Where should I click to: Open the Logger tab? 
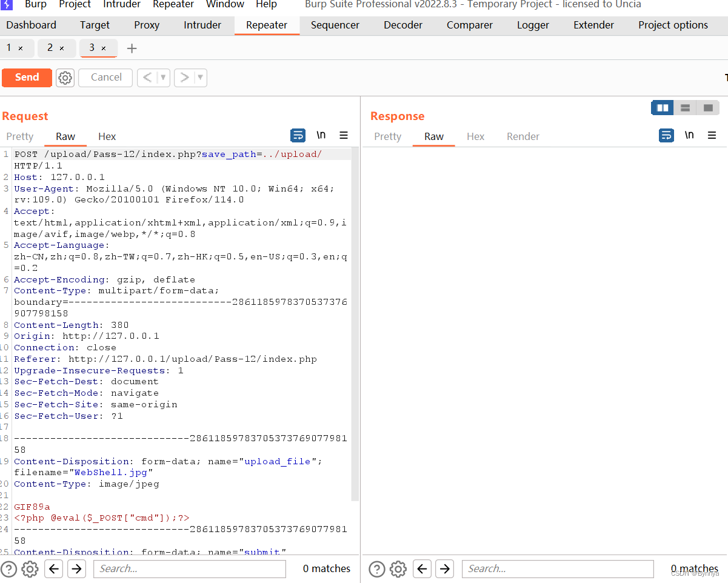click(x=533, y=25)
